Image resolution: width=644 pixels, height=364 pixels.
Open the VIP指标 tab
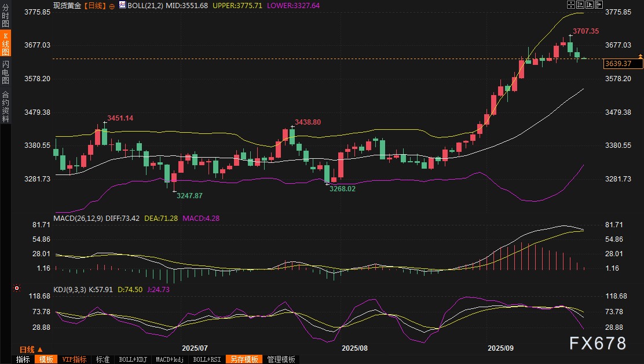click(74, 359)
